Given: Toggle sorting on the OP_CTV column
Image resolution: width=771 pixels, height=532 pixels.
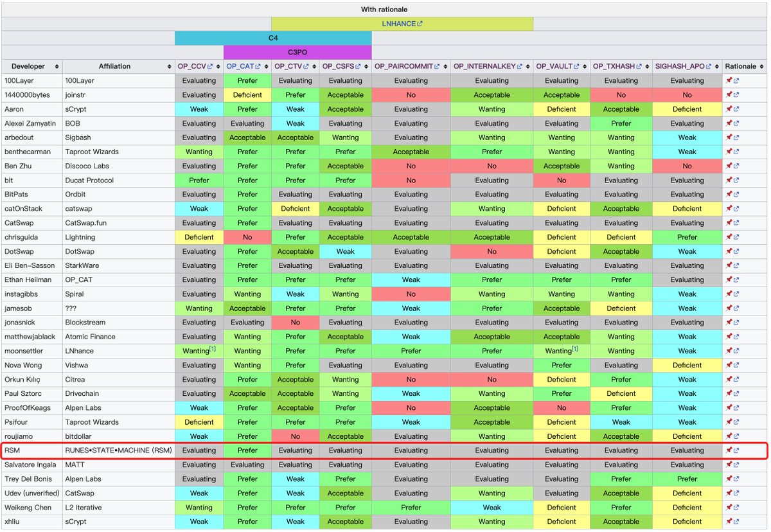Looking at the screenshot, I should pyautogui.click(x=315, y=66).
